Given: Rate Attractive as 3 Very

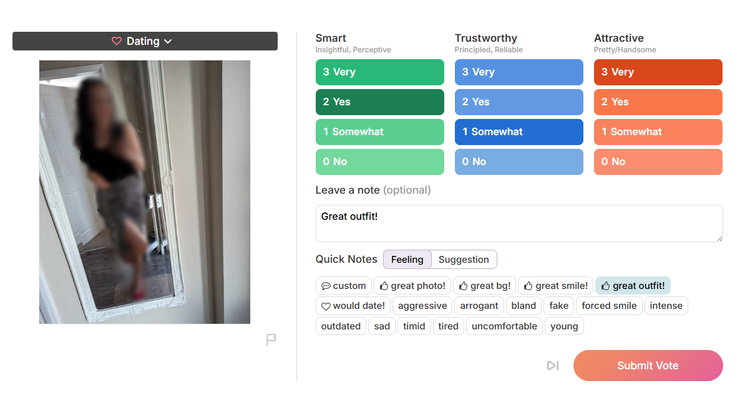Looking at the screenshot, I should tap(657, 72).
